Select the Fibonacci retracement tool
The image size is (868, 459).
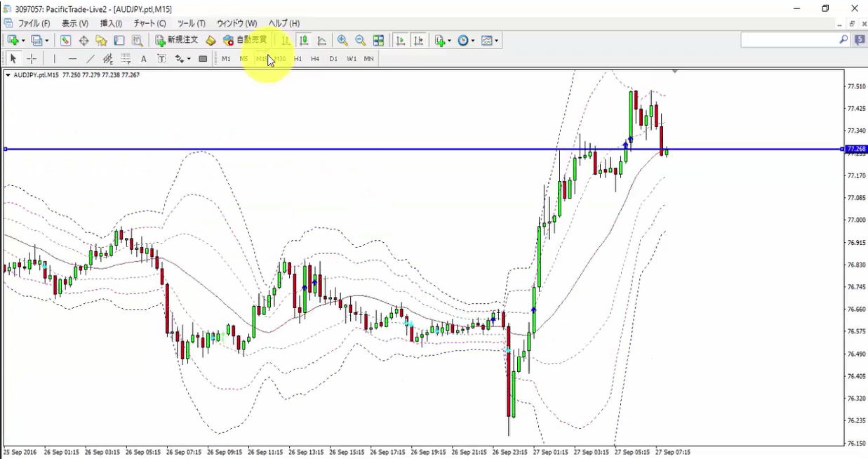[126, 59]
